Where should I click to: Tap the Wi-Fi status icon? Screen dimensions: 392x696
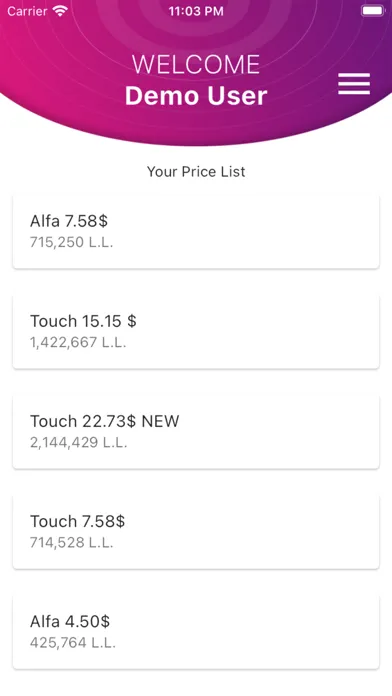(x=59, y=11)
